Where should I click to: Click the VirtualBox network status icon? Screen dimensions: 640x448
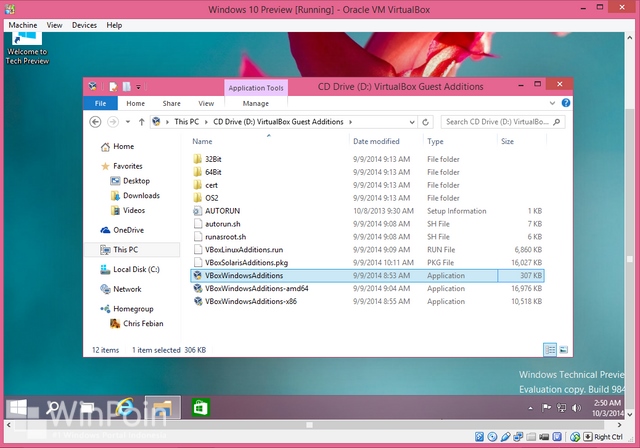point(518,437)
